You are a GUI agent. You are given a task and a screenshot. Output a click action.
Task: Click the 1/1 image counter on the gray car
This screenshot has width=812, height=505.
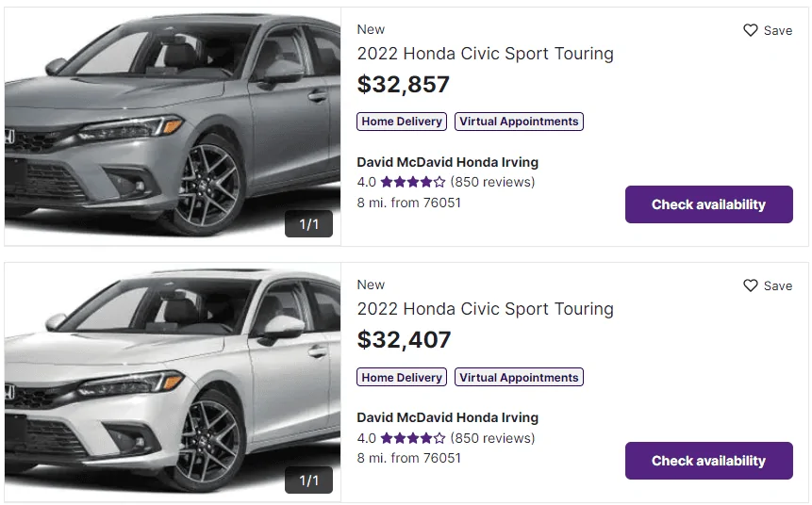[309, 224]
